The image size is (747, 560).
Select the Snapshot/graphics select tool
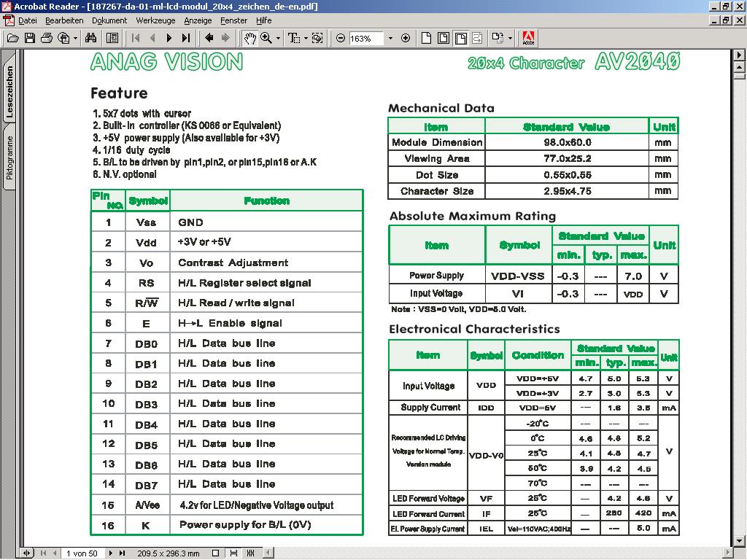pyautogui.click(x=317, y=38)
